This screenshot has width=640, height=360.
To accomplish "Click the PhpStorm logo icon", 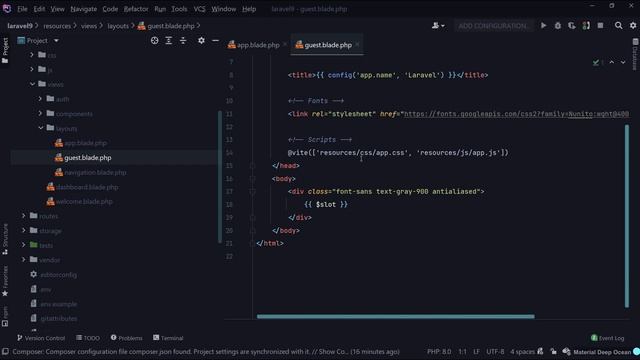I will tap(6, 9).
